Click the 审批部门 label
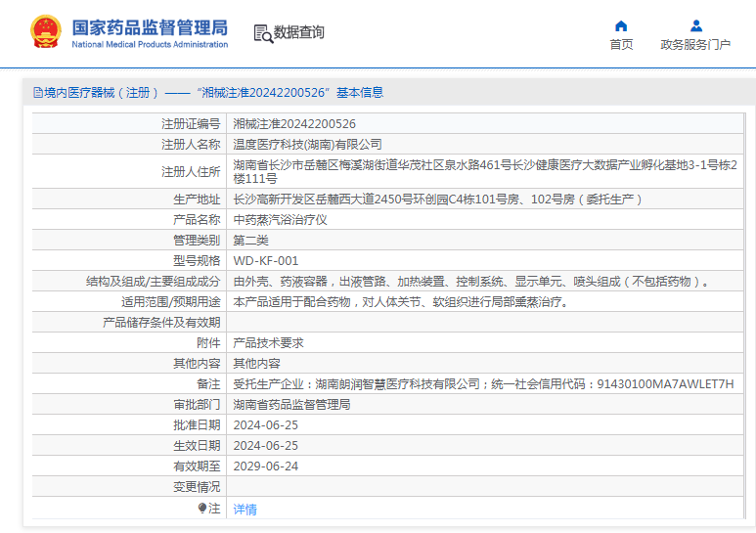756x533 pixels. (197, 404)
